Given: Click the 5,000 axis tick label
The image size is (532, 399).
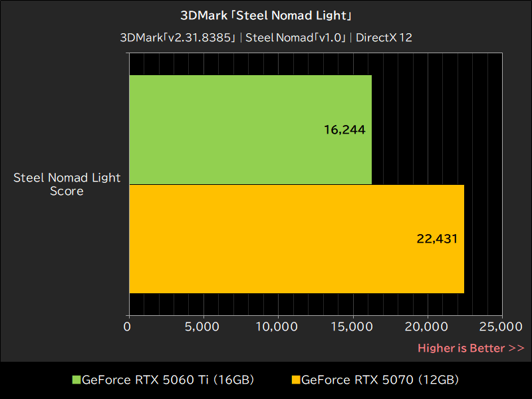Looking at the screenshot, I should [202, 327].
